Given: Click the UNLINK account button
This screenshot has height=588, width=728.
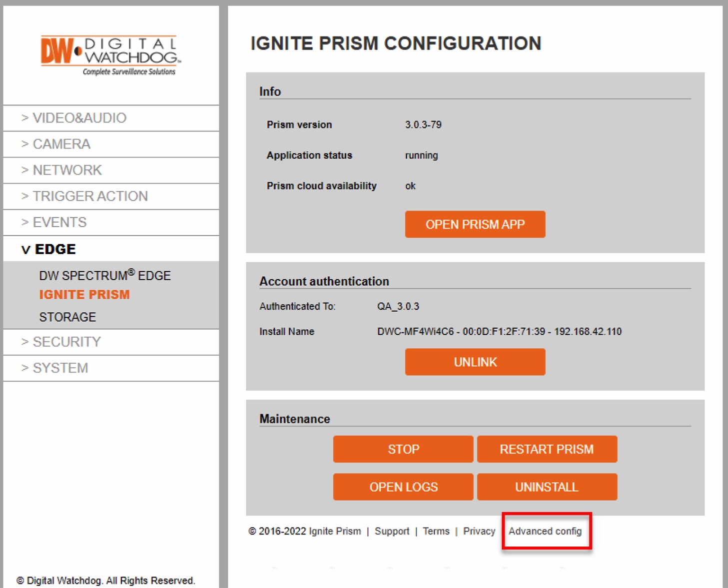Looking at the screenshot, I should [x=475, y=362].
